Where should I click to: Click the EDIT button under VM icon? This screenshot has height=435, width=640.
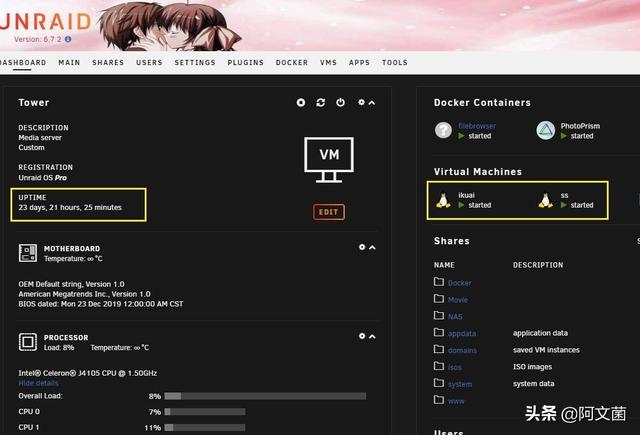(x=329, y=212)
